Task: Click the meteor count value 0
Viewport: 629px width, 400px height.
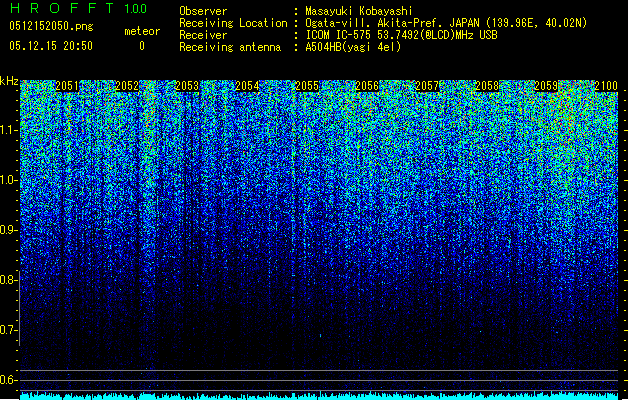Action: (x=142, y=46)
